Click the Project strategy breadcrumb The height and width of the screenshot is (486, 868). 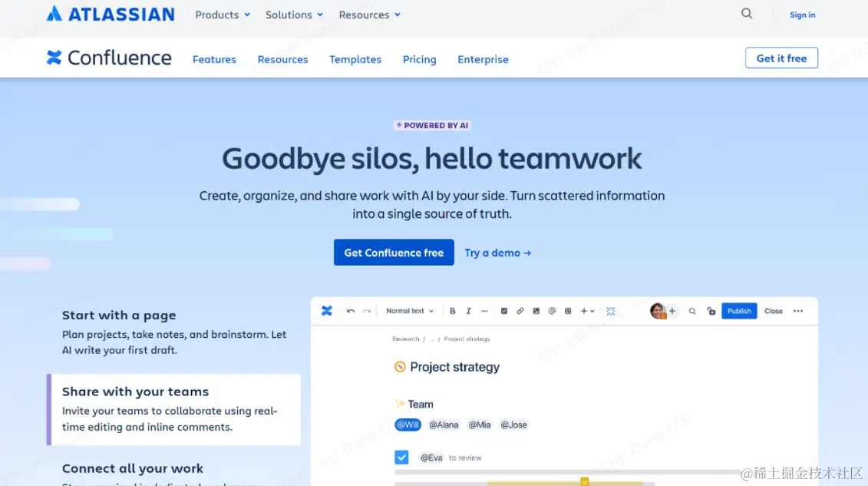[x=467, y=339]
